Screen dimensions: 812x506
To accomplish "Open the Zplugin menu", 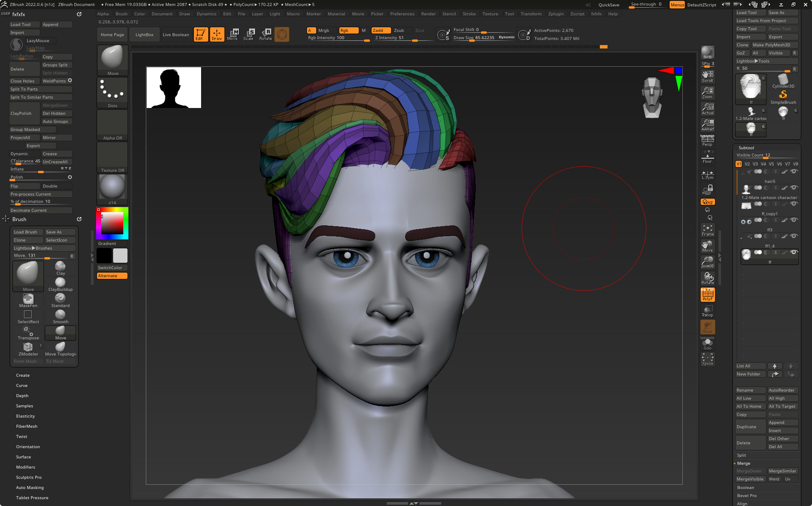I will (556, 14).
